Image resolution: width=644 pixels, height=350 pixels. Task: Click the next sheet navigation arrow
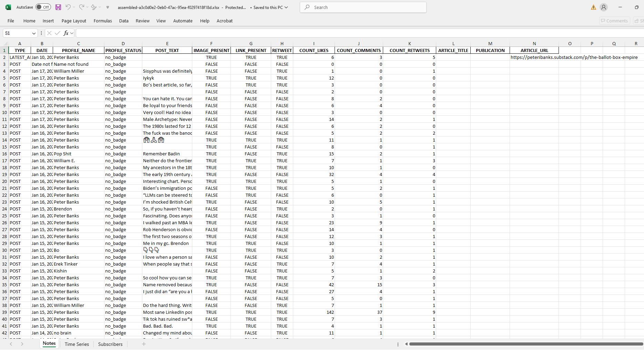(22, 344)
